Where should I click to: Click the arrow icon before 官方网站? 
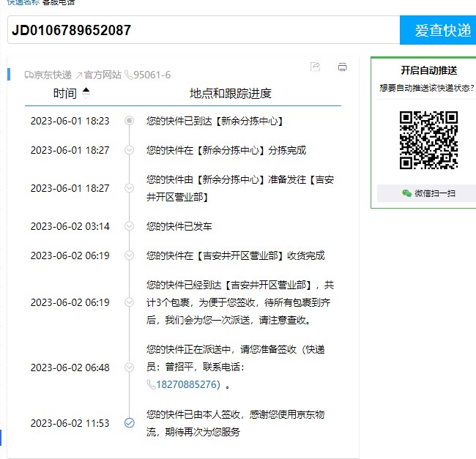[x=79, y=75]
